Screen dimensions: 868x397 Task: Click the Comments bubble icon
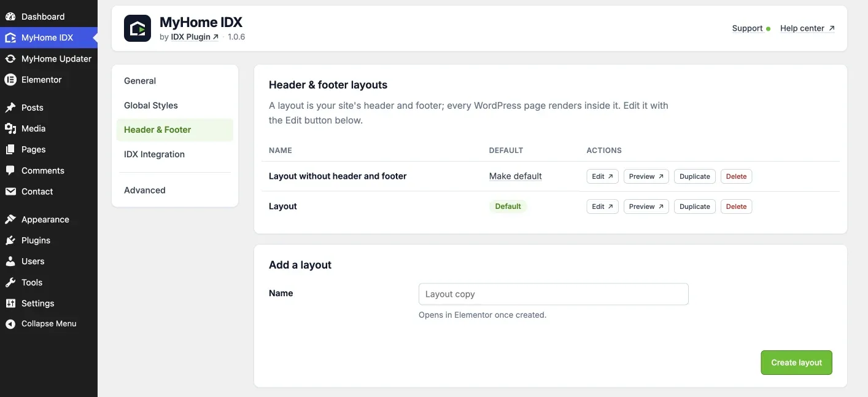pyautogui.click(x=10, y=170)
